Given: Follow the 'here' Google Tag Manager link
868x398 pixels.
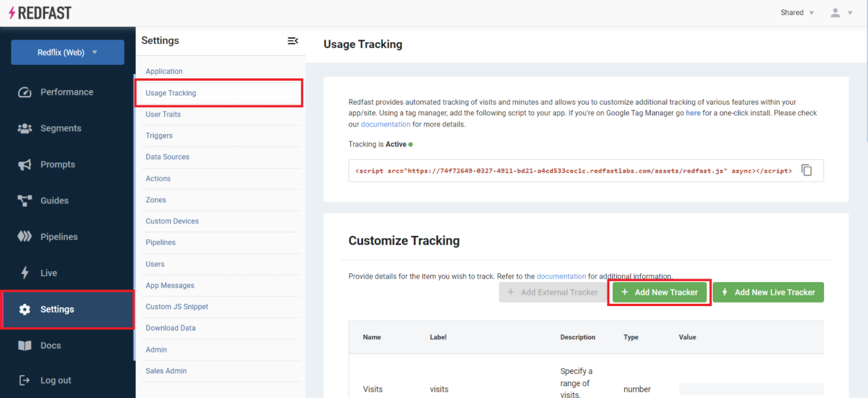Looking at the screenshot, I should coord(693,113).
